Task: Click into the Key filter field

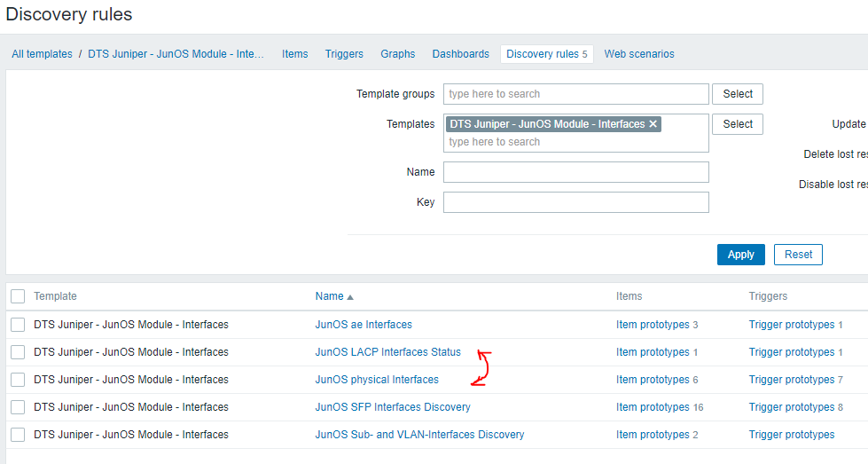Action: coord(576,202)
